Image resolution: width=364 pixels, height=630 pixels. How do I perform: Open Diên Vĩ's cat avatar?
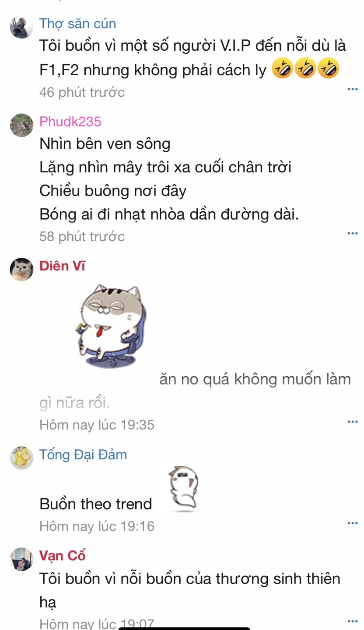21,269
